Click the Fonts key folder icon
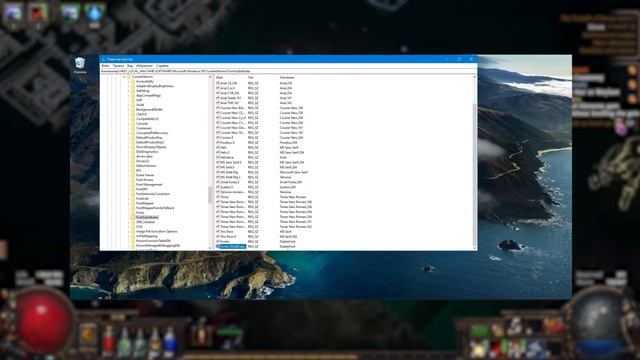 coord(133,213)
